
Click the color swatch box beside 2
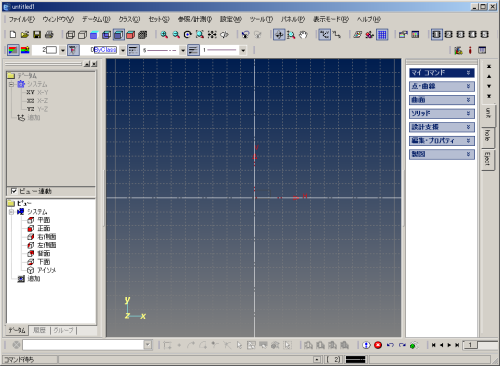point(51,50)
